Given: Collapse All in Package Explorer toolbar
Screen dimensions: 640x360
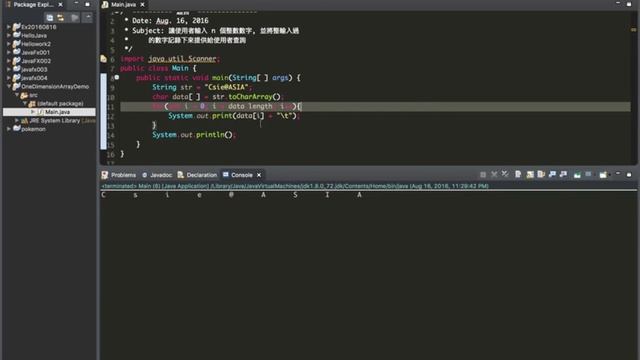Looking at the screenshot, I should tap(49, 18).
